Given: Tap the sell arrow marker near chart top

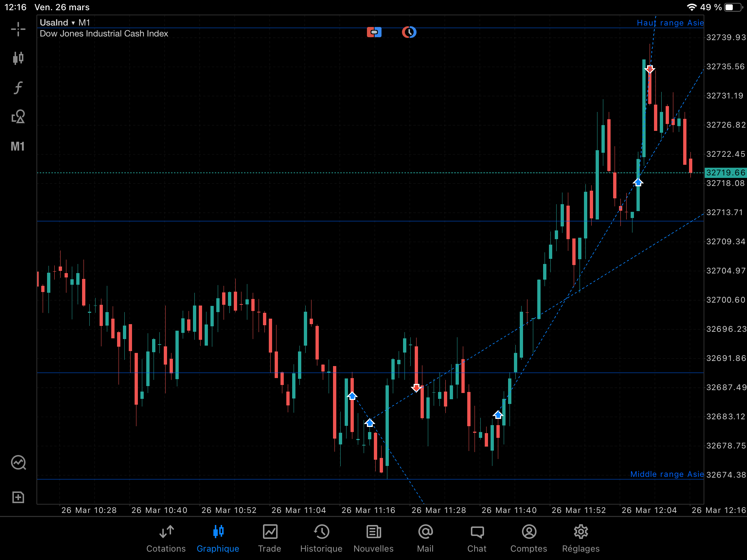Looking at the screenshot, I should coord(650,69).
